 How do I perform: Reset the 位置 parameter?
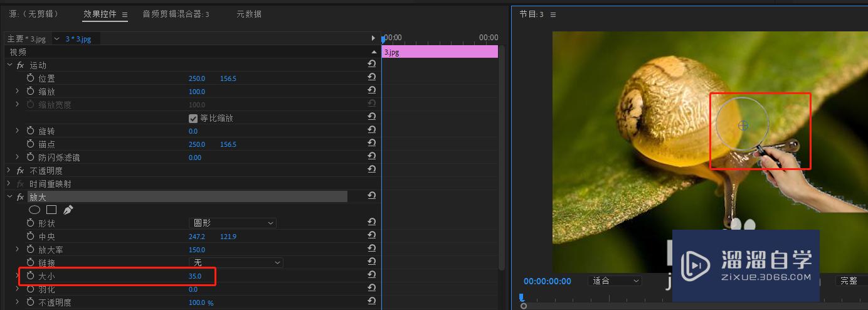[371, 78]
